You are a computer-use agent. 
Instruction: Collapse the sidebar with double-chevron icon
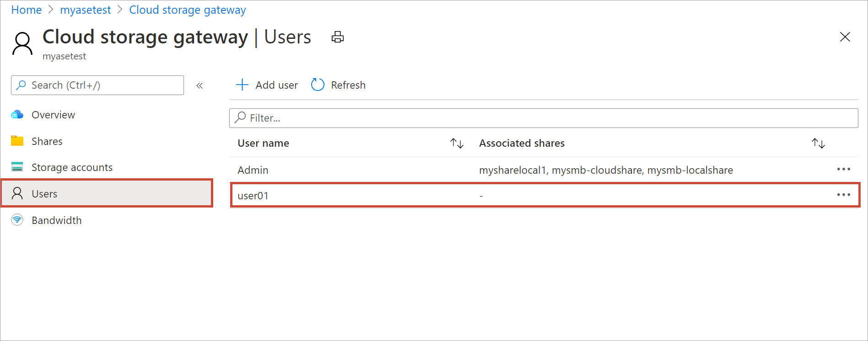pos(199,85)
